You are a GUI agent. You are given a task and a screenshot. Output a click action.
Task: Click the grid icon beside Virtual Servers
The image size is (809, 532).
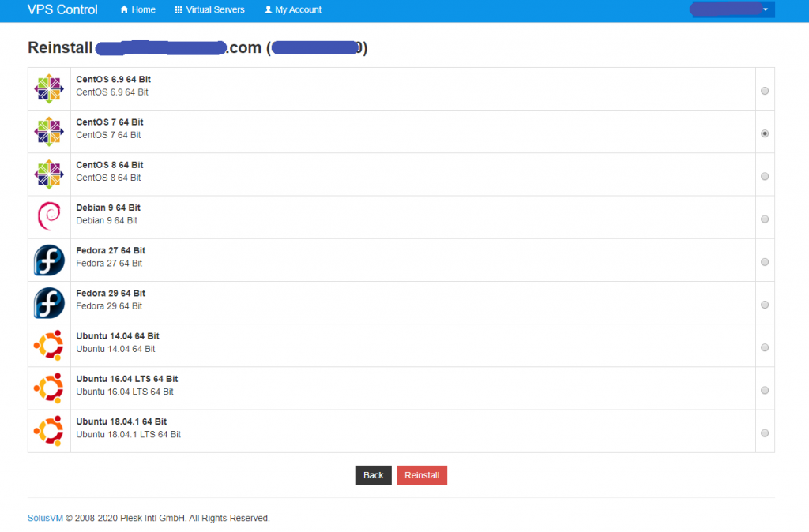coord(179,9)
